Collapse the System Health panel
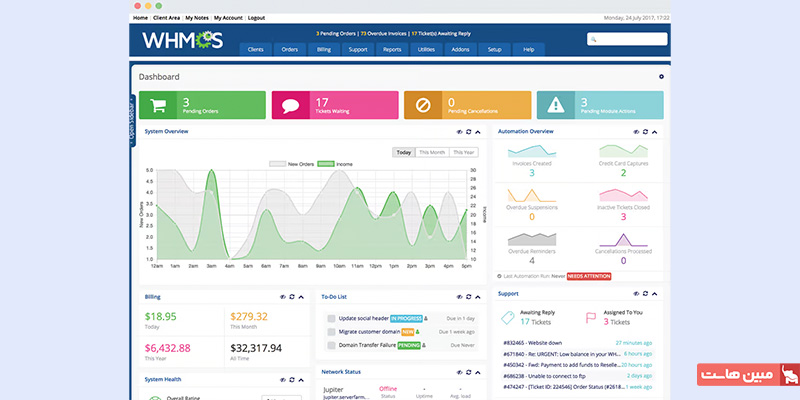The width and height of the screenshot is (800, 400). click(x=301, y=380)
